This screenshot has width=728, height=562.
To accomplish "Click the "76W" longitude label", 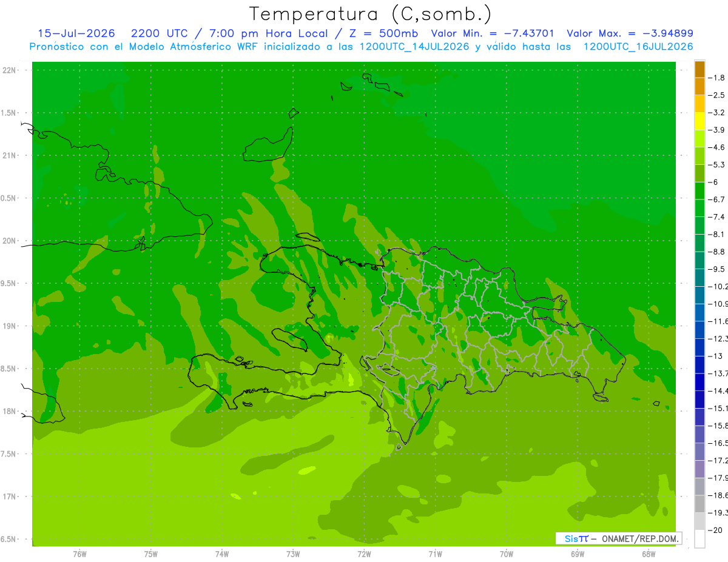I will 79,554.
